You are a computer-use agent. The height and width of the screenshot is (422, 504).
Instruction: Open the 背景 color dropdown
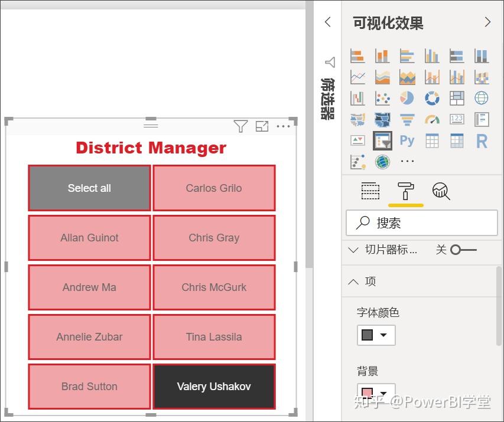pos(376,392)
